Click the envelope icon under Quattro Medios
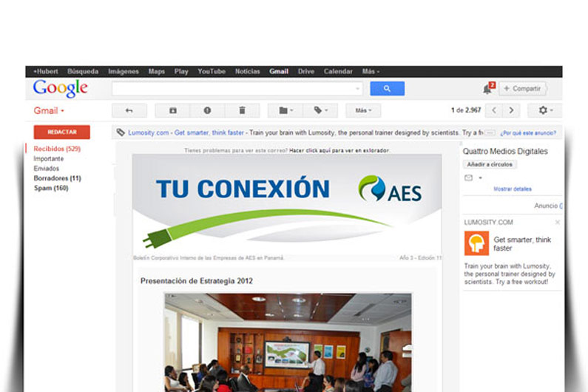This screenshot has width=588, height=392. coord(468,178)
